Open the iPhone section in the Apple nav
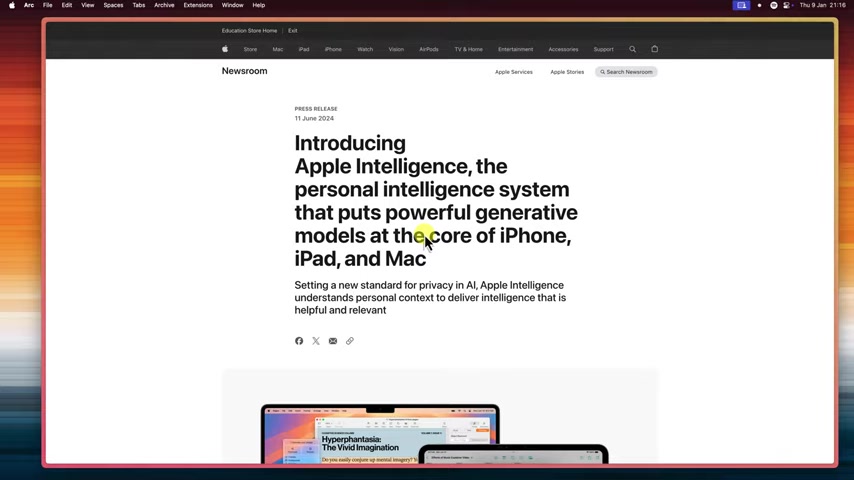Screen dimensions: 854x480 coord(333,50)
